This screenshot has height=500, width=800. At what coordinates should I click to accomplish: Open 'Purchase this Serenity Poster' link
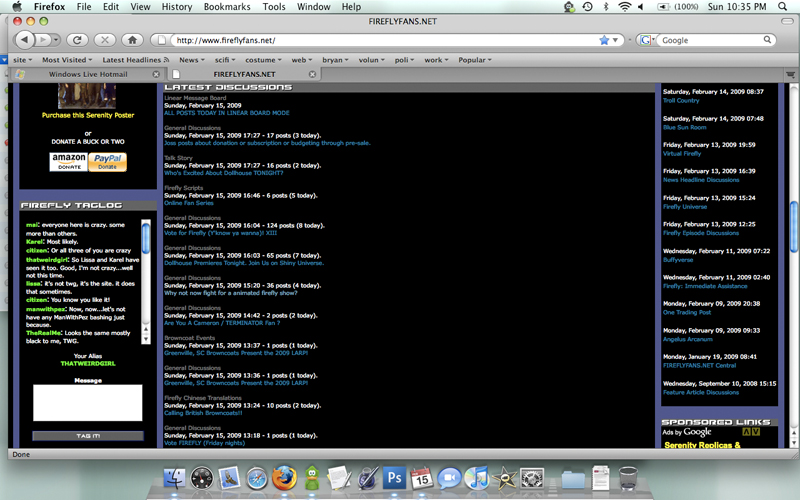pos(88,115)
